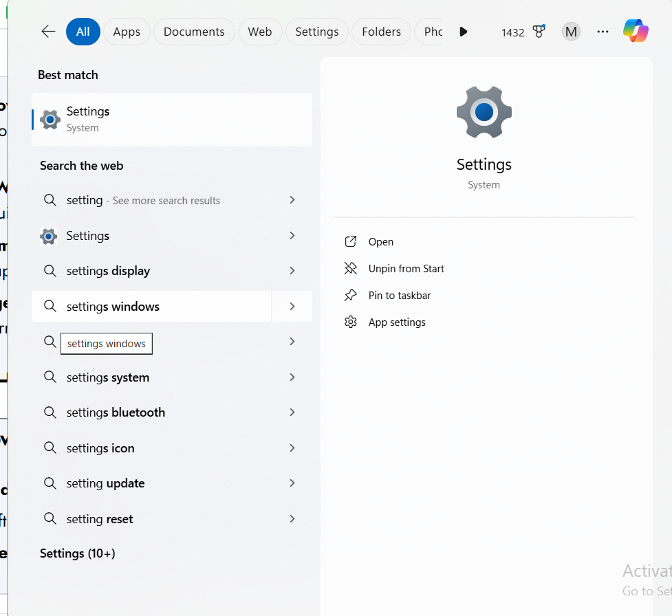672x616 pixels.
Task: Open the M account avatar
Action: pos(571,32)
